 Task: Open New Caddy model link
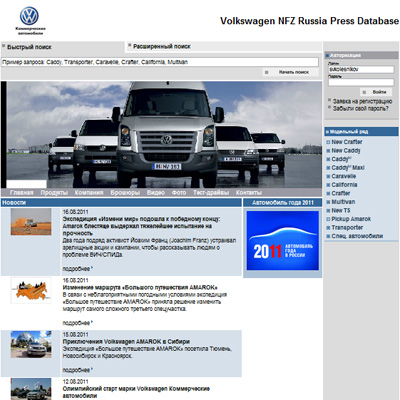point(346,150)
